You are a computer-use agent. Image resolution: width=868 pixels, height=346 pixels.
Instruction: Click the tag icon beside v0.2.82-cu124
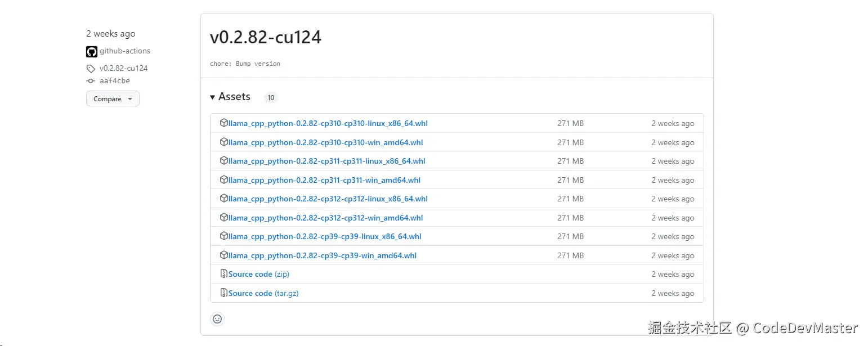(x=91, y=69)
